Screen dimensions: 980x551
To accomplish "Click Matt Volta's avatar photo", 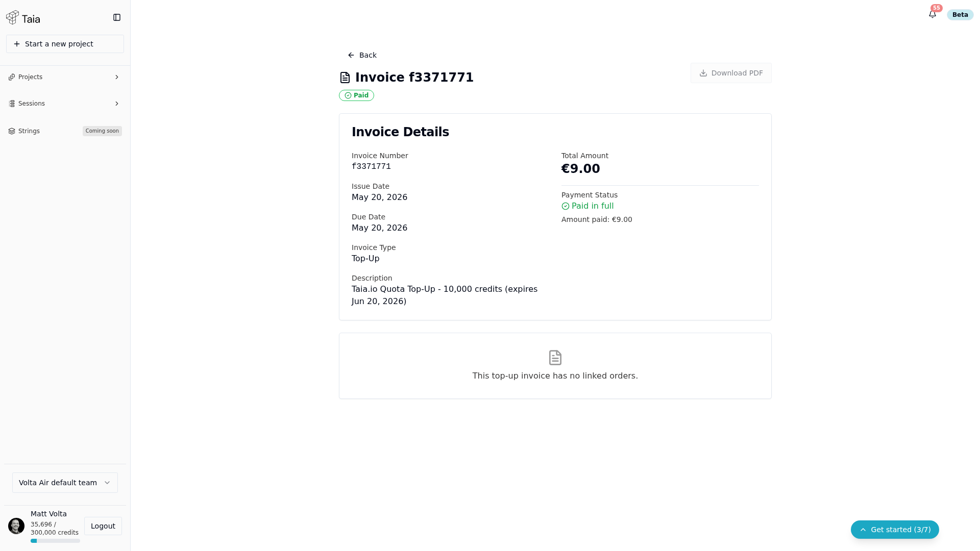I will tap(16, 526).
